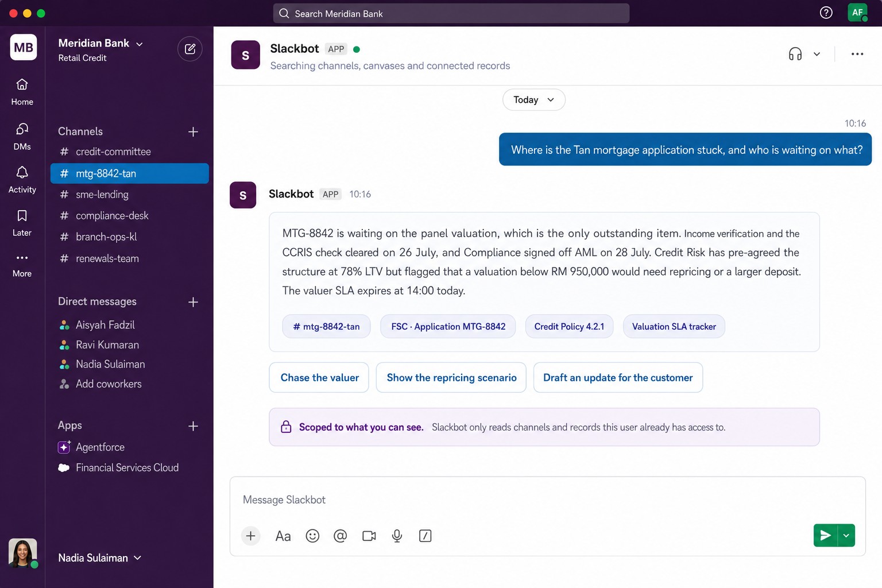The height and width of the screenshot is (588, 882).
Task: Open the Valuation SLA tracker chip
Action: [x=674, y=326]
